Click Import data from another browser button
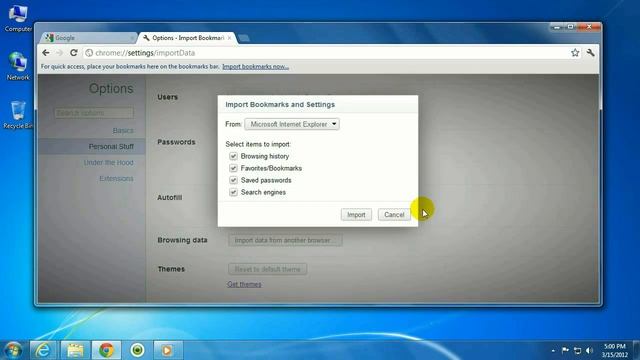 coord(285,240)
